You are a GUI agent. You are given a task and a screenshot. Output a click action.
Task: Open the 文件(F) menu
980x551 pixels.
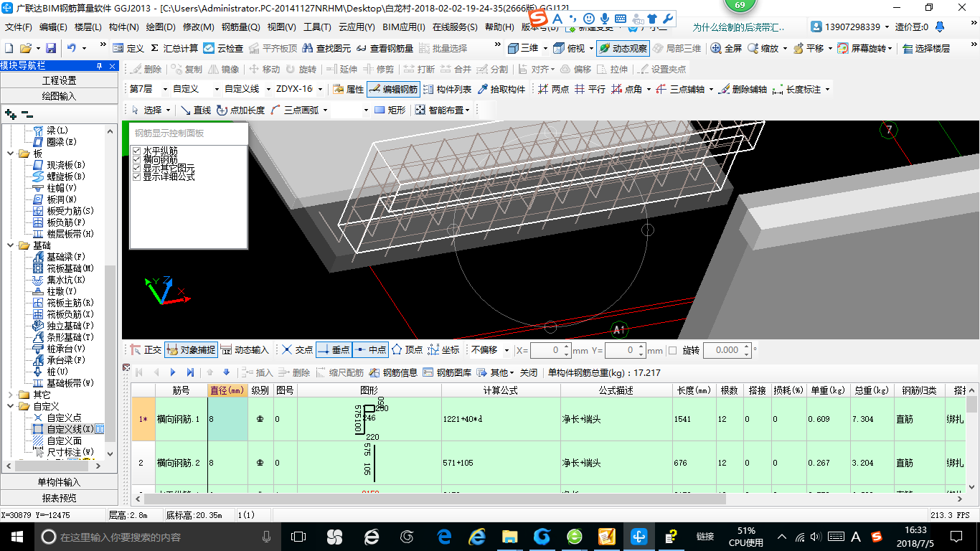click(19, 27)
